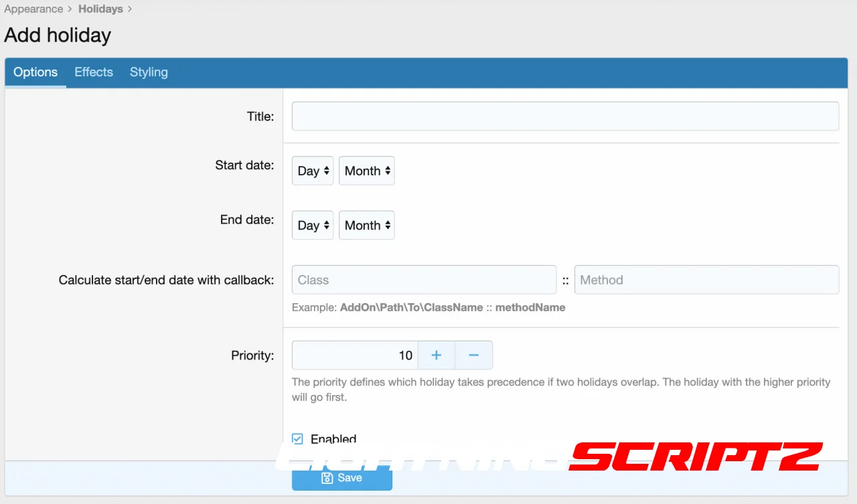Click the callback Class input field
The image size is (857, 504).
424,280
